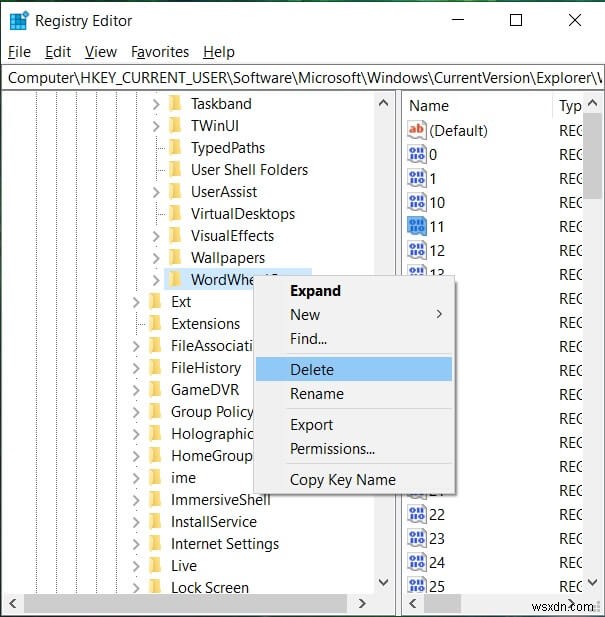
Task: Click the Registry Editor app icon in the title bar
Action: 19,21
